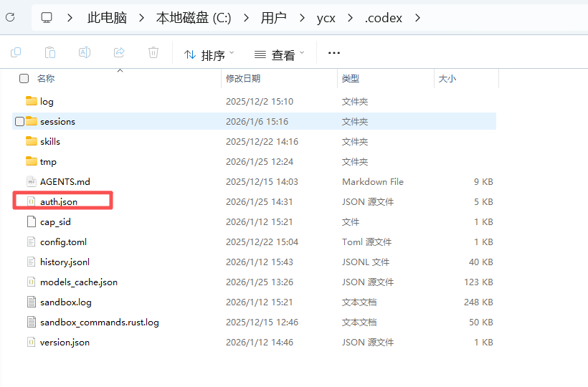Click the computer monitor icon in address bar

pyautogui.click(x=47, y=17)
